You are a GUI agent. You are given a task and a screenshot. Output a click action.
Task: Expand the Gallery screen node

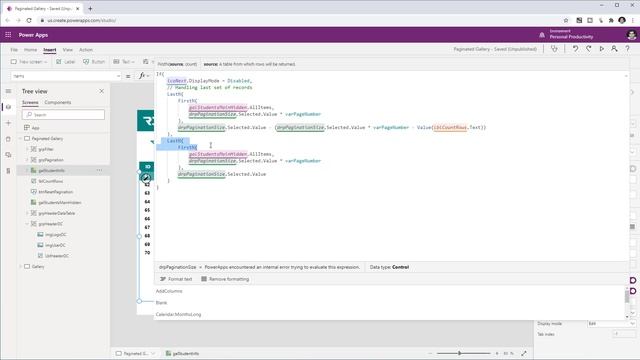point(20,267)
